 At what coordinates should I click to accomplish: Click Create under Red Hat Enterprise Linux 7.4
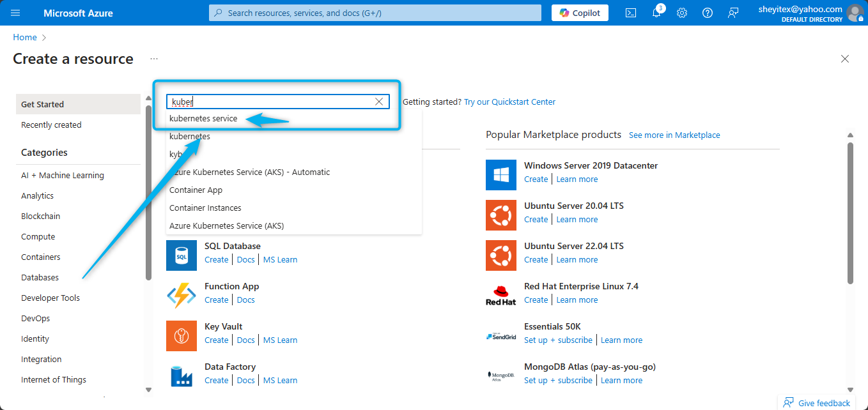[x=536, y=300]
